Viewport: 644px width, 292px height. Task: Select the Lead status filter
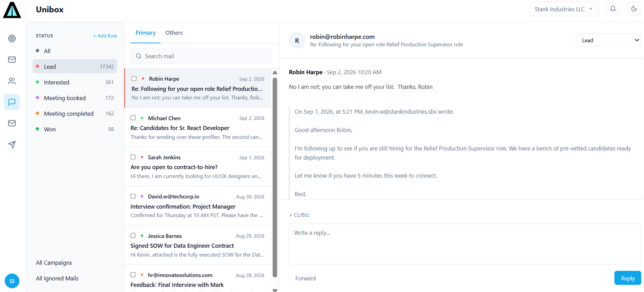[75, 66]
